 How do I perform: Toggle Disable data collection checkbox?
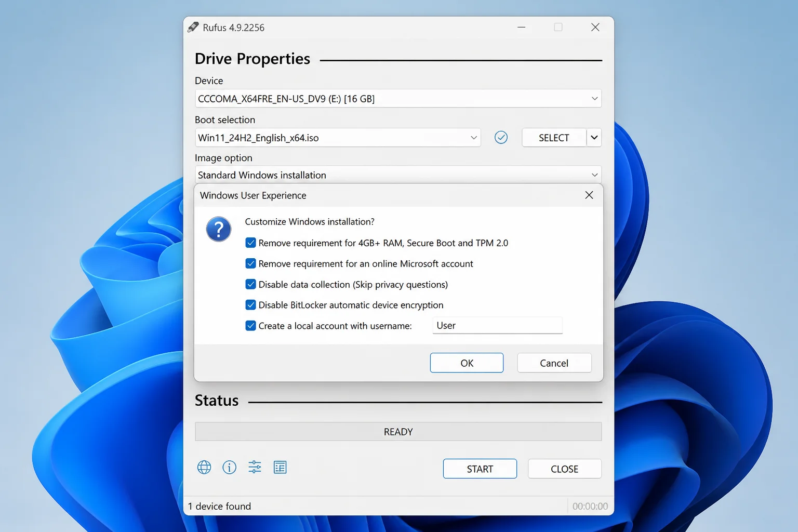250,284
